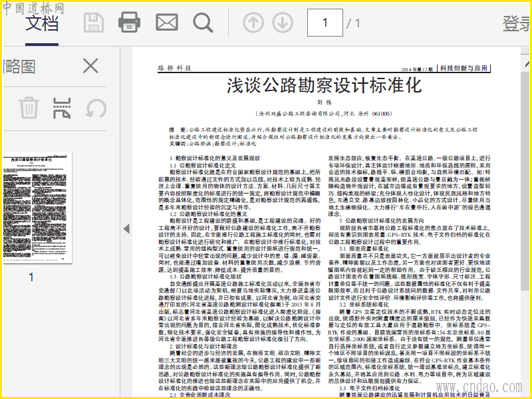
Task: Delete page with trash can icon
Action: [x=29, y=108]
